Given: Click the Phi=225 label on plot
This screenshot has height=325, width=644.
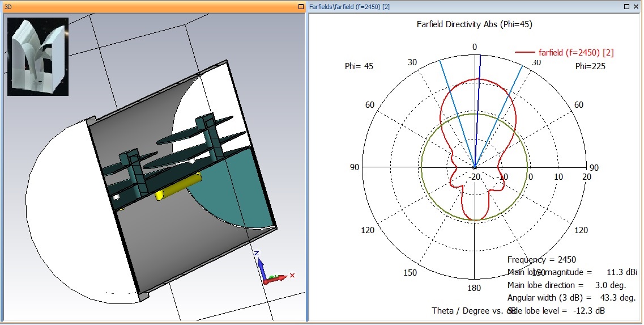Looking at the screenshot, I should tap(591, 66).
